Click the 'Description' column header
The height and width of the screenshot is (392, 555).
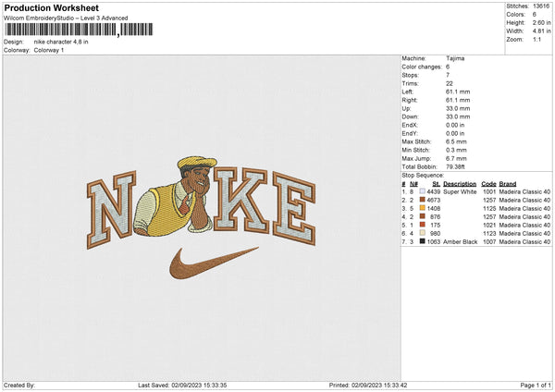tap(460, 184)
